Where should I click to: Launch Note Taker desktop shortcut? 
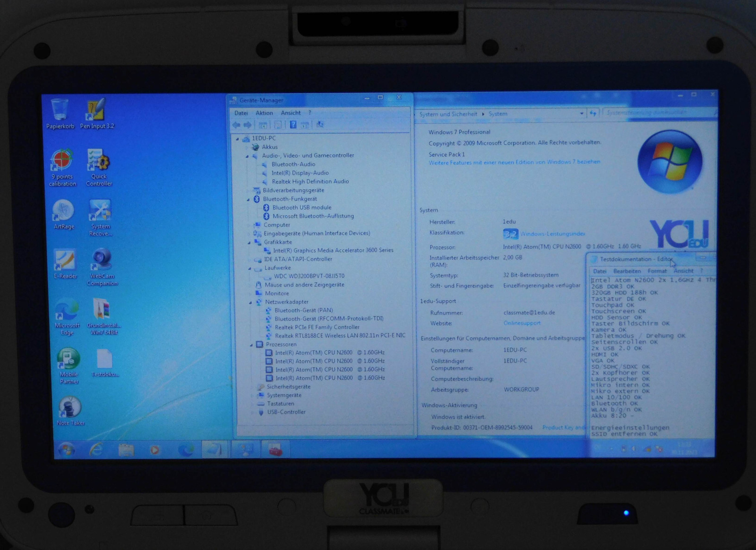point(70,411)
